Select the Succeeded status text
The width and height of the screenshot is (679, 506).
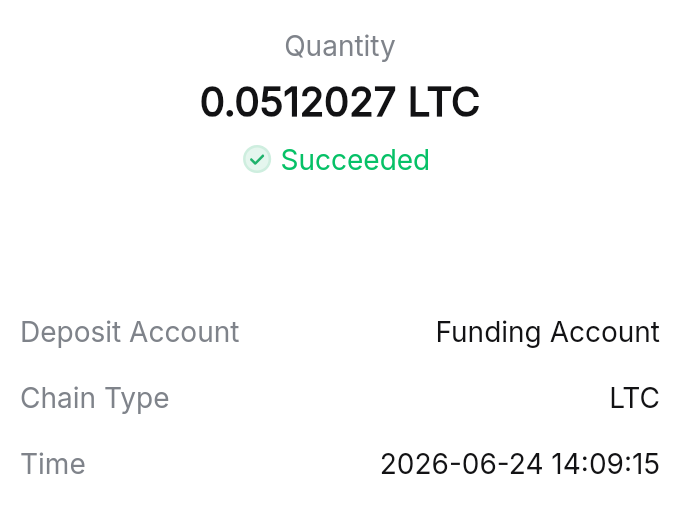(x=355, y=160)
